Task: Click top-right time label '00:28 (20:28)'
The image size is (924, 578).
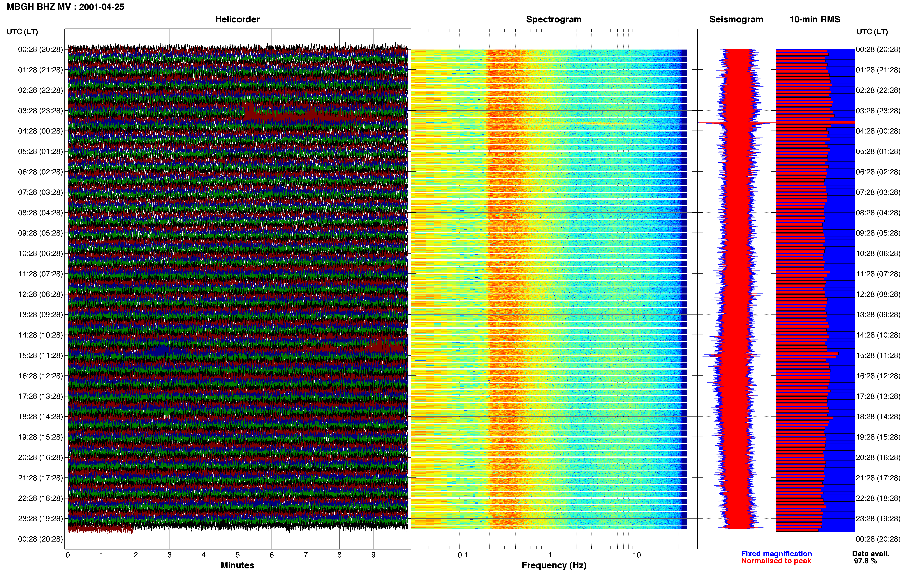Action: pyautogui.click(x=878, y=50)
